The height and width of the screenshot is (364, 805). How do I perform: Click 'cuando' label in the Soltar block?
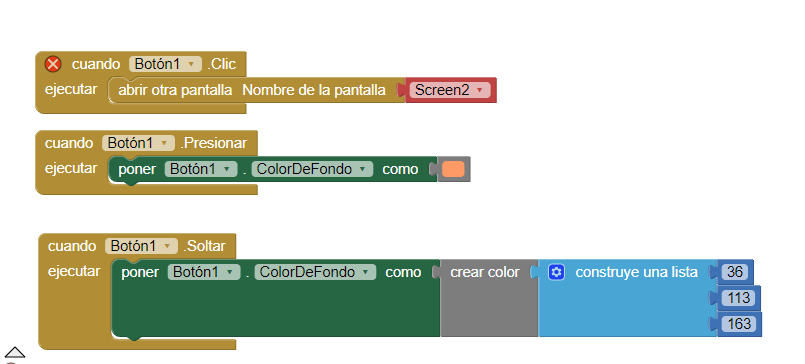[72, 246]
